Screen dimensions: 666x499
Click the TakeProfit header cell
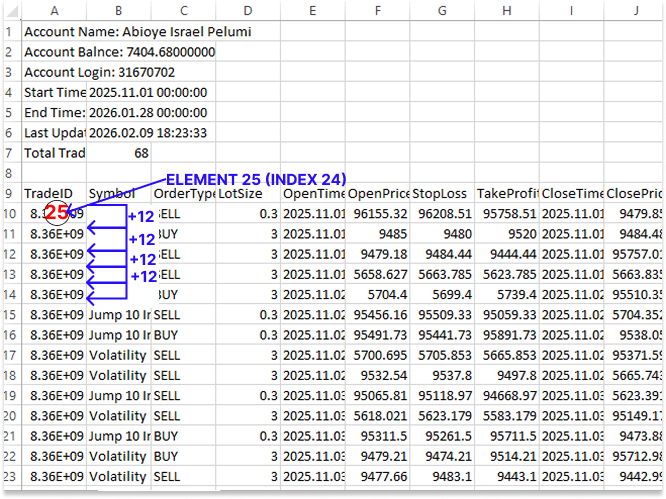click(x=507, y=194)
